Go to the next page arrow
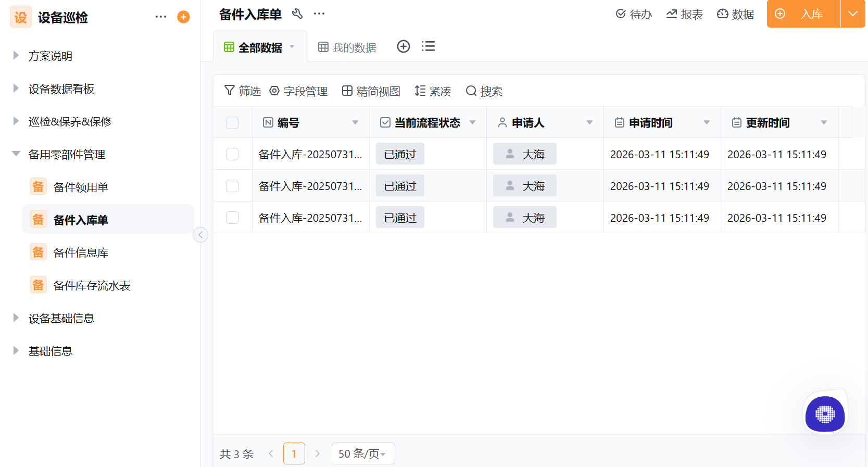 tap(318, 453)
